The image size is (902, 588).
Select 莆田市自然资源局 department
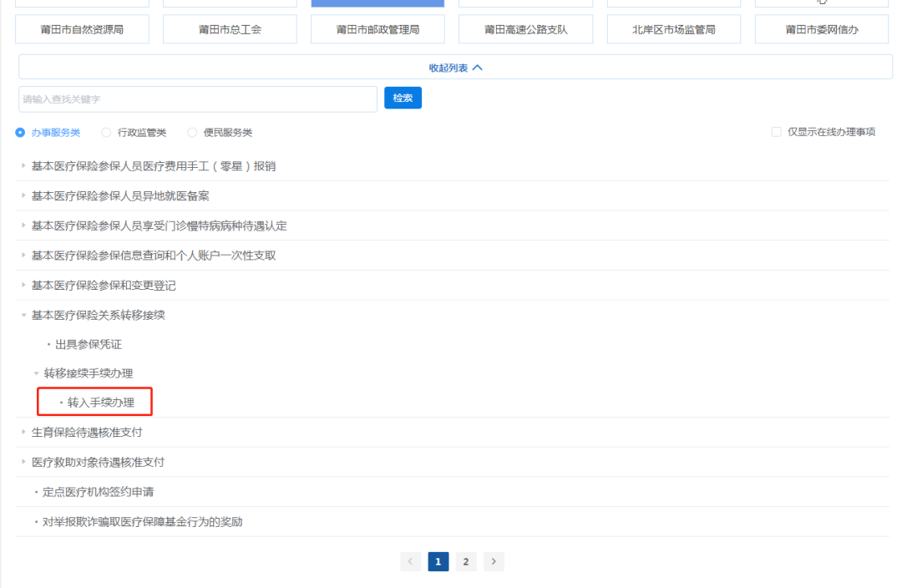pos(82,29)
